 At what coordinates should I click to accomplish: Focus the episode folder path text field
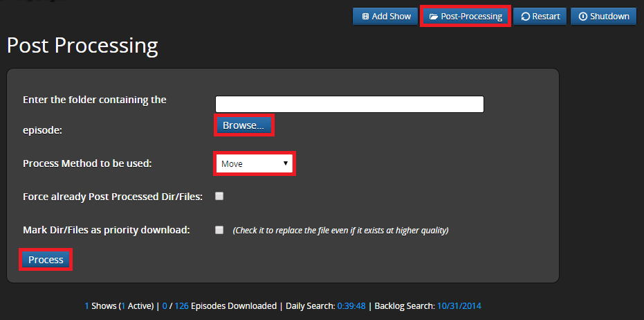[349, 104]
